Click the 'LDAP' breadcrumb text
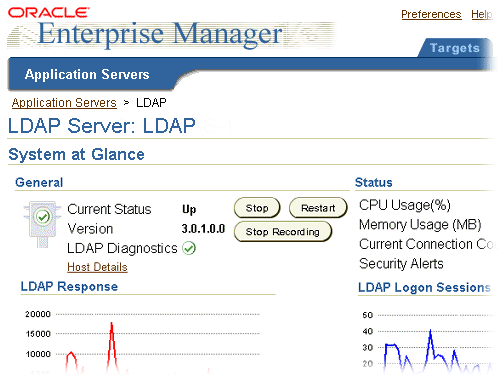The width and height of the screenshot is (498, 375). pyautogui.click(x=151, y=103)
